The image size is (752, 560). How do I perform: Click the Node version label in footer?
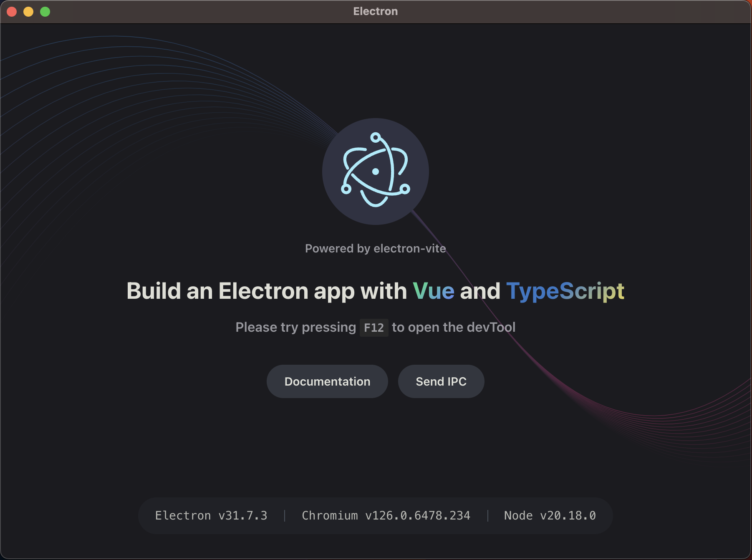(550, 515)
